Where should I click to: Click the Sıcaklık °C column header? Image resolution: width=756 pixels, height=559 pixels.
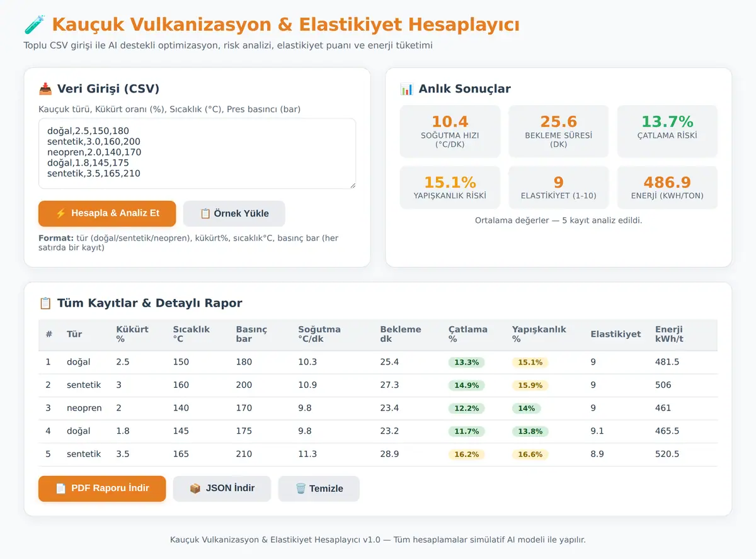192,334
